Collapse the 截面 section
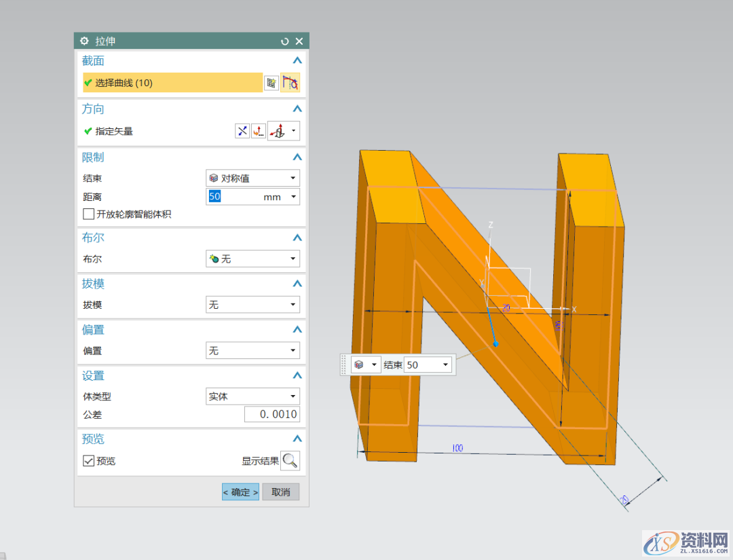 (297, 61)
